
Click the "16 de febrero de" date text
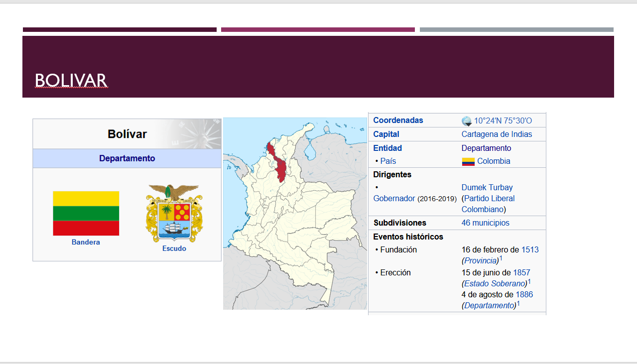click(x=491, y=250)
